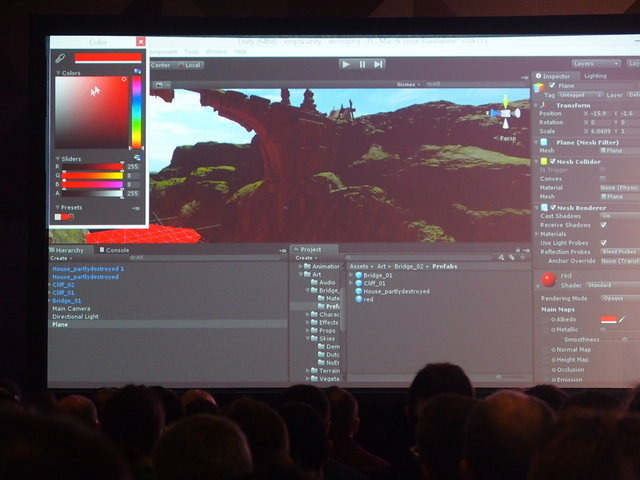The width and height of the screenshot is (640, 480).
Task: Open the Cast Shadows dropdown
Action: coord(620,216)
